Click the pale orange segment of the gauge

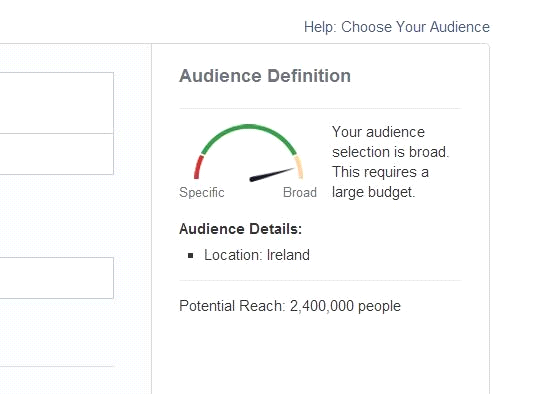(299, 167)
